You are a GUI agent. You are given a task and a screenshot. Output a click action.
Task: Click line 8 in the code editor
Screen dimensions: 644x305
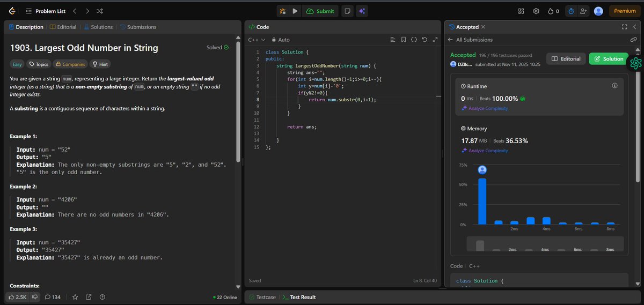342,99
